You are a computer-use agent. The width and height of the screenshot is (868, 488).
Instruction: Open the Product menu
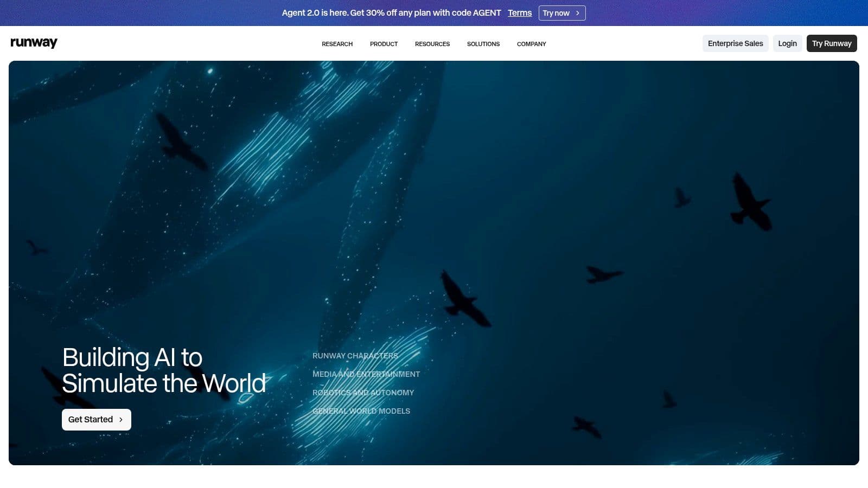tap(384, 44)
